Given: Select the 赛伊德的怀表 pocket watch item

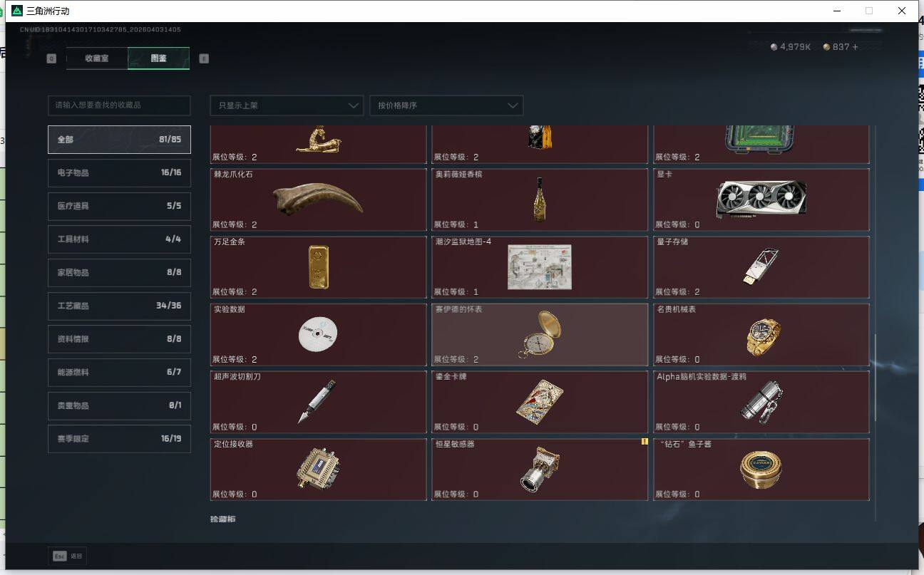Looking at the screenshot, I should pos(540,335).
